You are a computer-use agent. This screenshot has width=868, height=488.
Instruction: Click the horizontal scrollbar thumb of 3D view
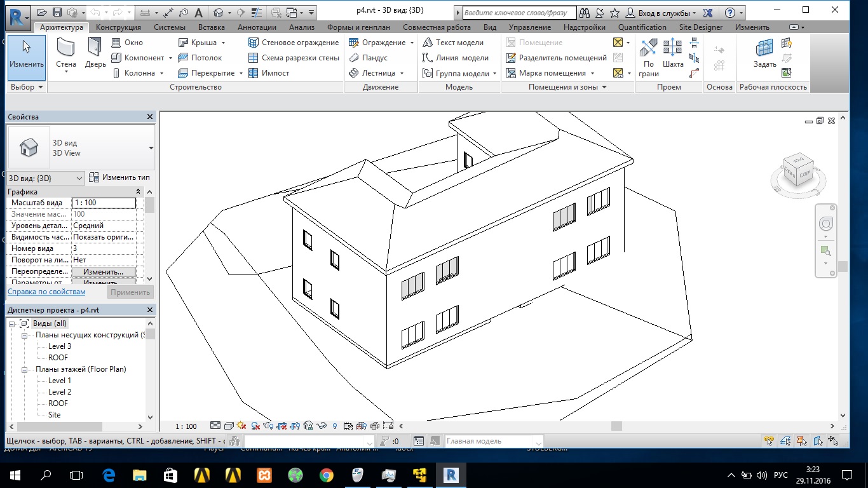point(616,426)
